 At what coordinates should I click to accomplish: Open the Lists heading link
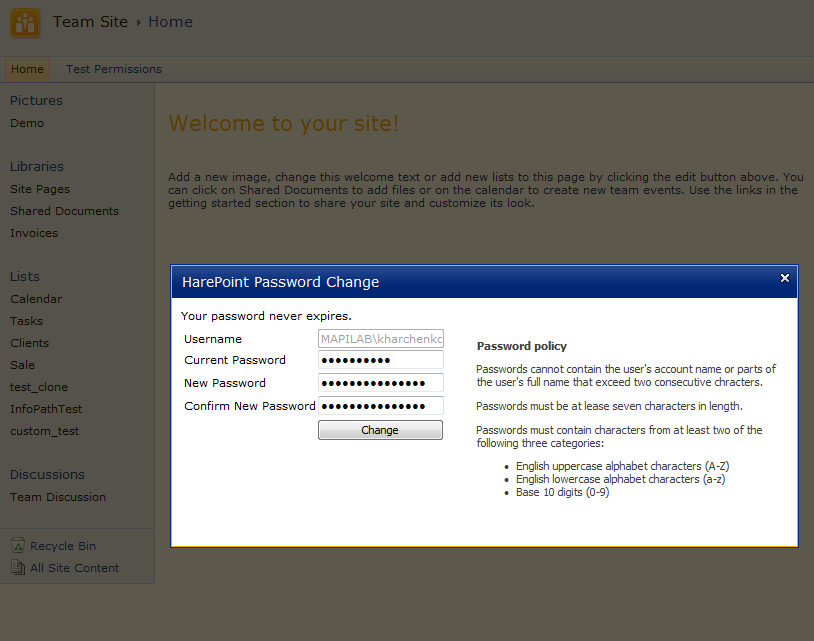click(25, 277)
